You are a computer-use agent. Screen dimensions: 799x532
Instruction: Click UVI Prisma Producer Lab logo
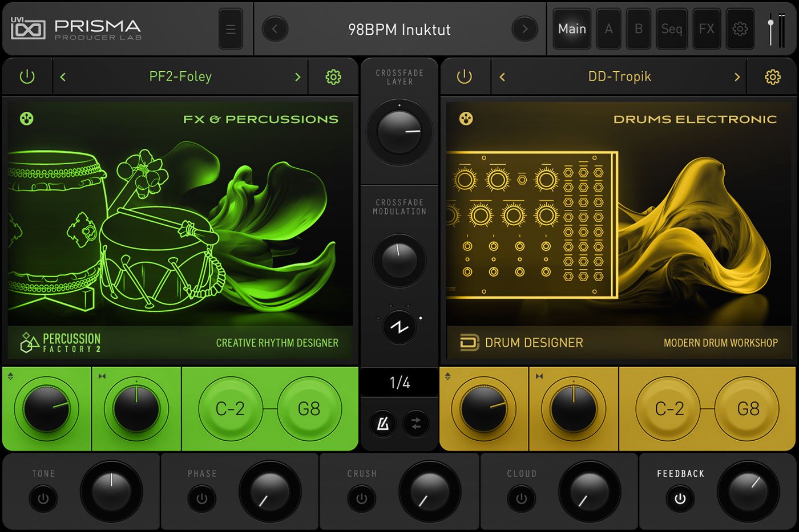[x=76, y=29]
